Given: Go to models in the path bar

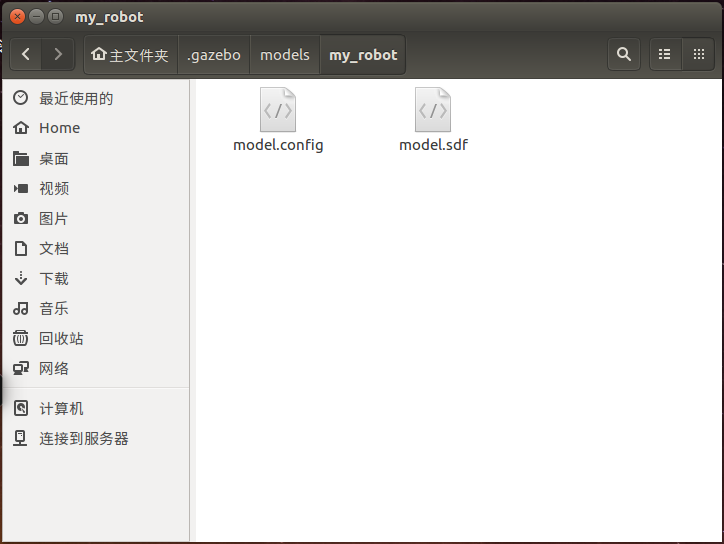Looking at the screenshot, I should click(x=285, y=55).
